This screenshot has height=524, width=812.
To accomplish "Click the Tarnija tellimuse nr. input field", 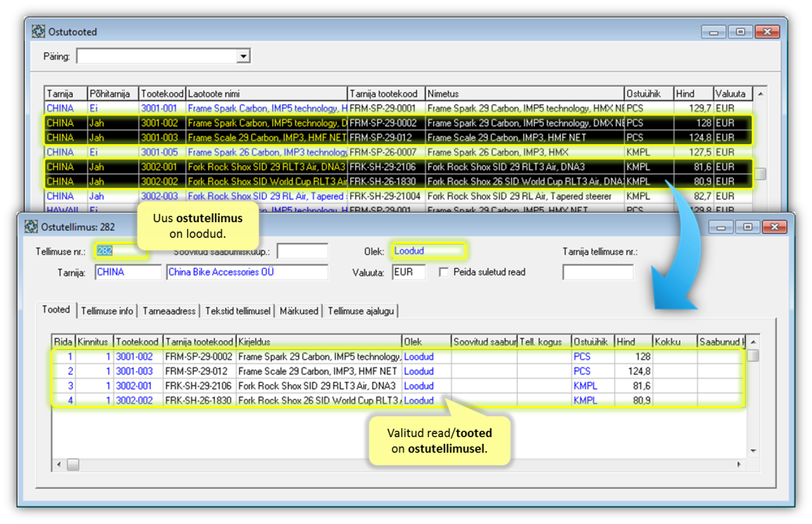I will [597, 272].
